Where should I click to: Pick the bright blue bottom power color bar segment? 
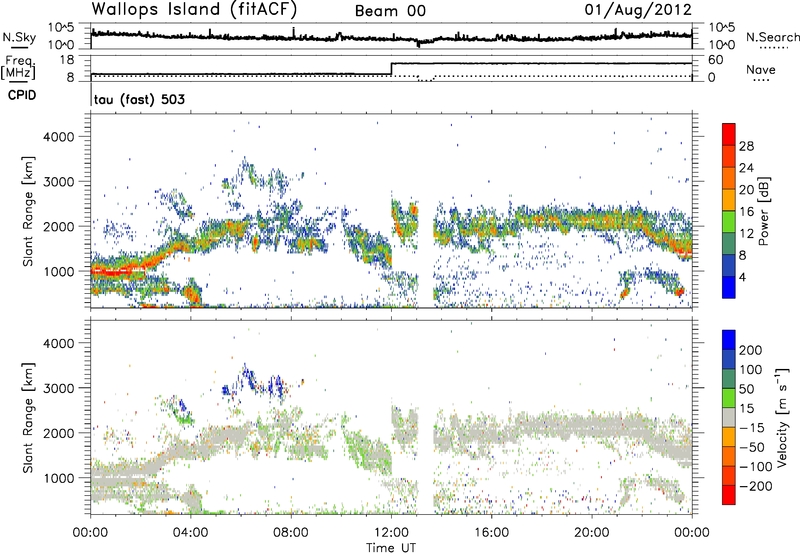(x=729, y=287)
